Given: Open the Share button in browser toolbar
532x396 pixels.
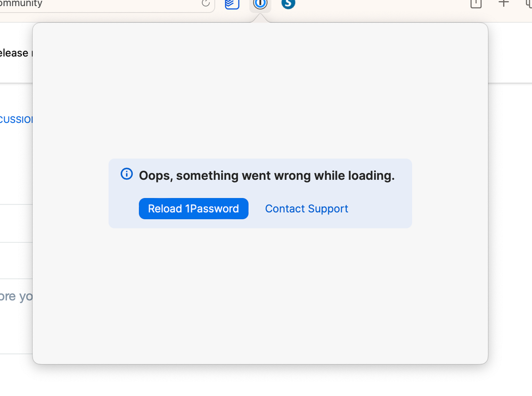Looking at the screenshot, I should 476,3.
